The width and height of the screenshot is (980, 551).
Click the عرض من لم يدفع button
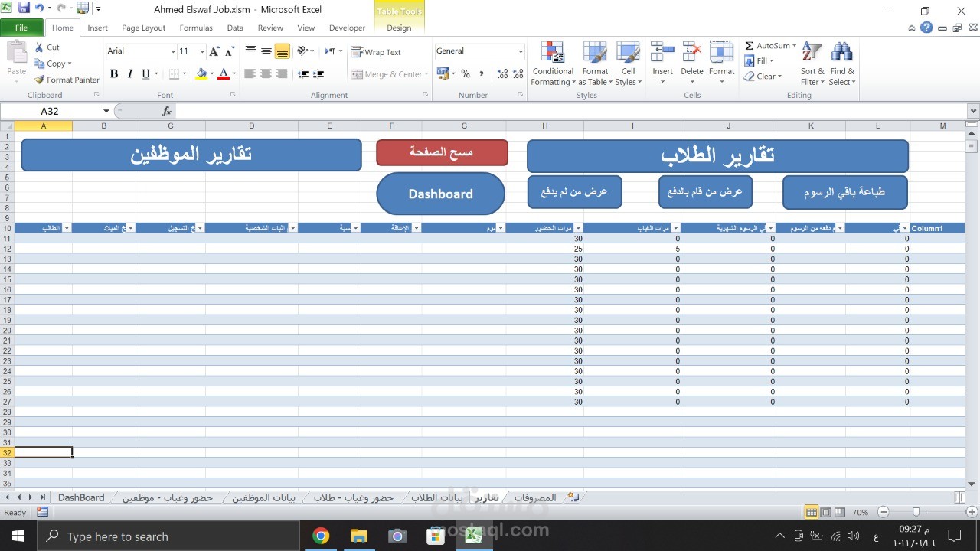(x=574, y=192)
